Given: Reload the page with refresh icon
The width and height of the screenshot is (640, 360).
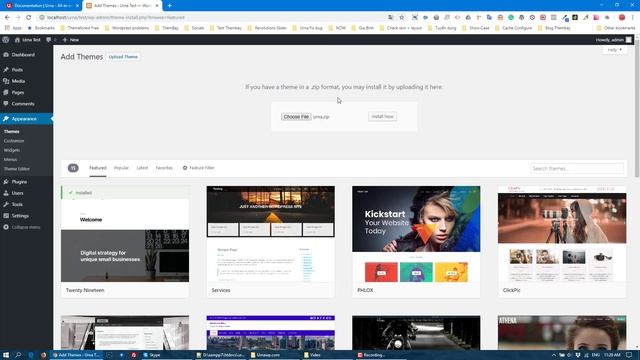Looking at the screenshot, I should click(29, 18).
